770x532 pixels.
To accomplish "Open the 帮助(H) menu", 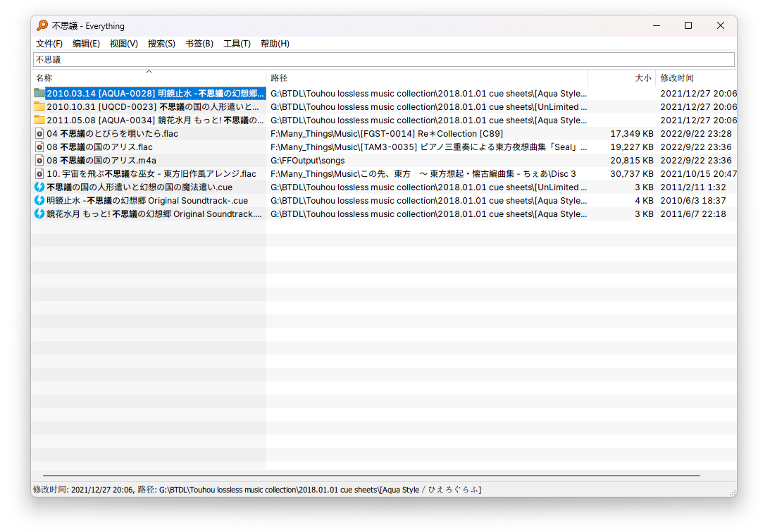I will (x=274, y=43).
